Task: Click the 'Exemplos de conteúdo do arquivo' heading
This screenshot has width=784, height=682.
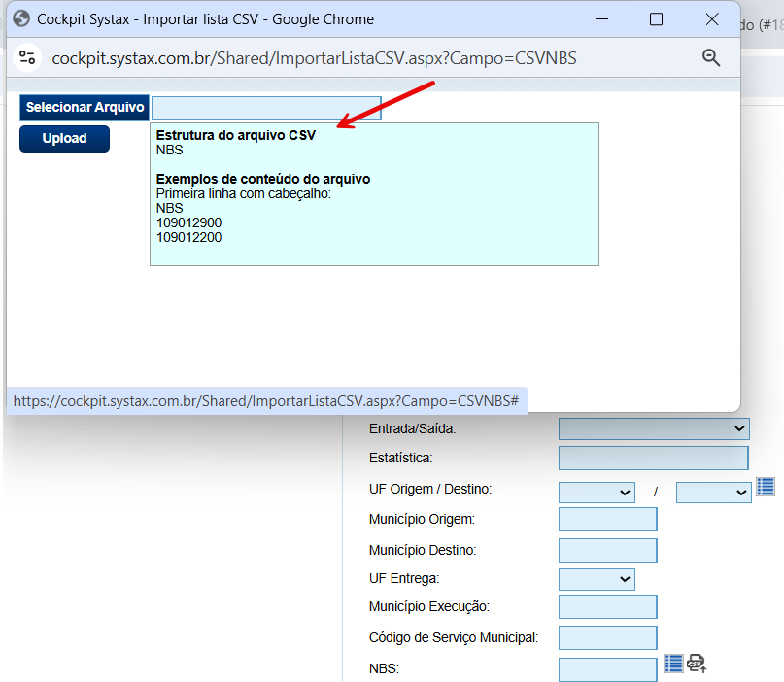Action: tap(263, 179)
